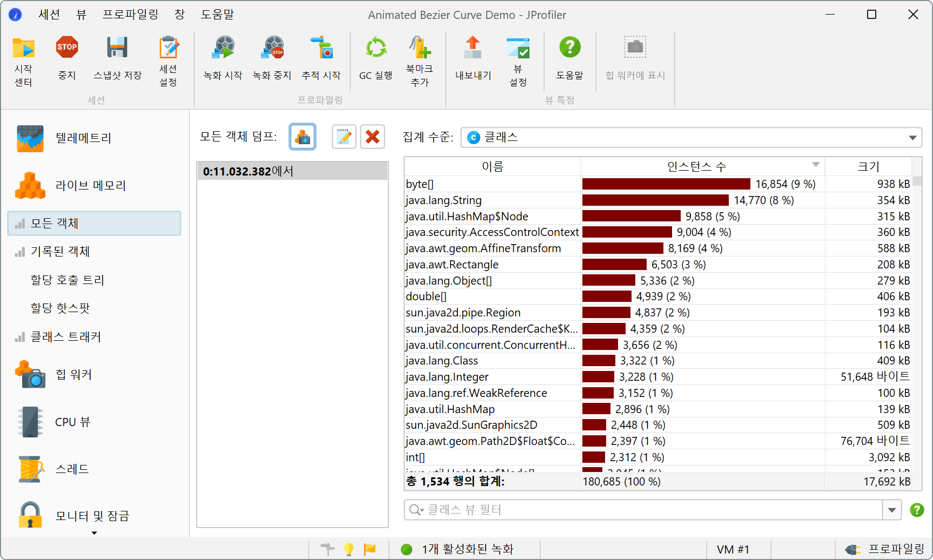The height and width of the screenshot is (560, 933).
Task: Open the 뷰 menu
Action: pyautogui.click(x=81, y=15)
